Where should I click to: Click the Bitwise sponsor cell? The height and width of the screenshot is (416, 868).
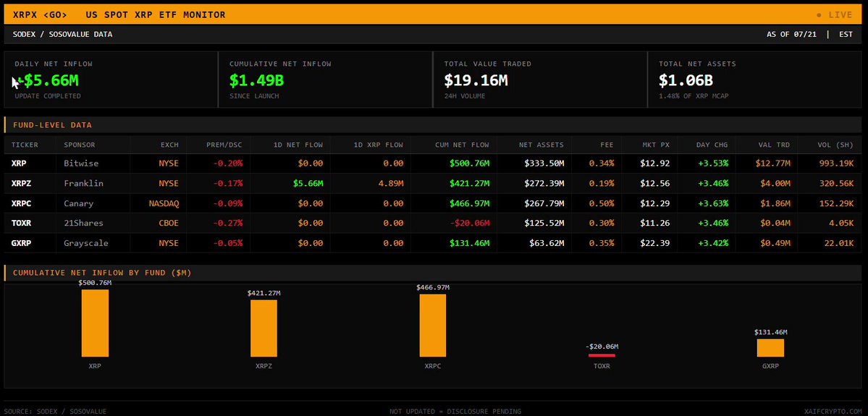click(x=81, y=164)
